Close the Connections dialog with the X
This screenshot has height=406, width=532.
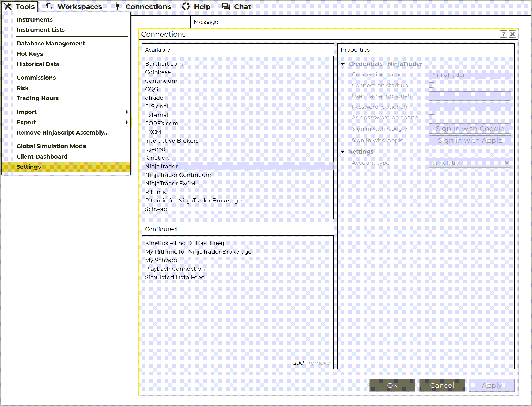click(512, 34)
